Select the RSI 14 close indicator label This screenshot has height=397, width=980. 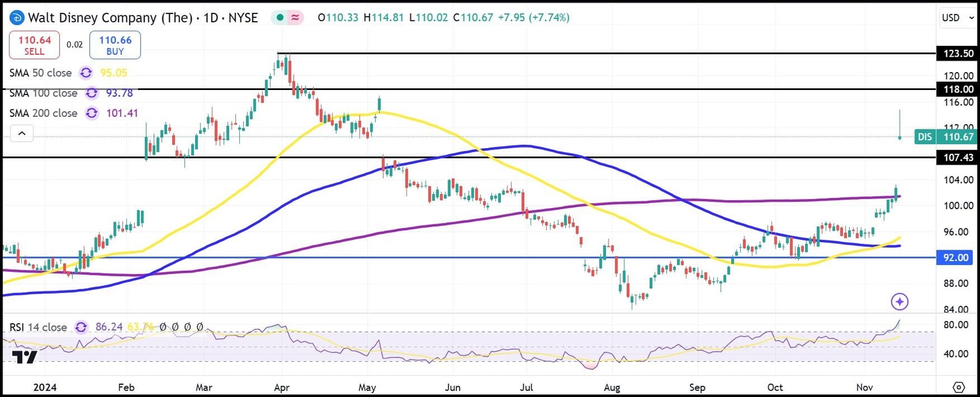point(38,327)
